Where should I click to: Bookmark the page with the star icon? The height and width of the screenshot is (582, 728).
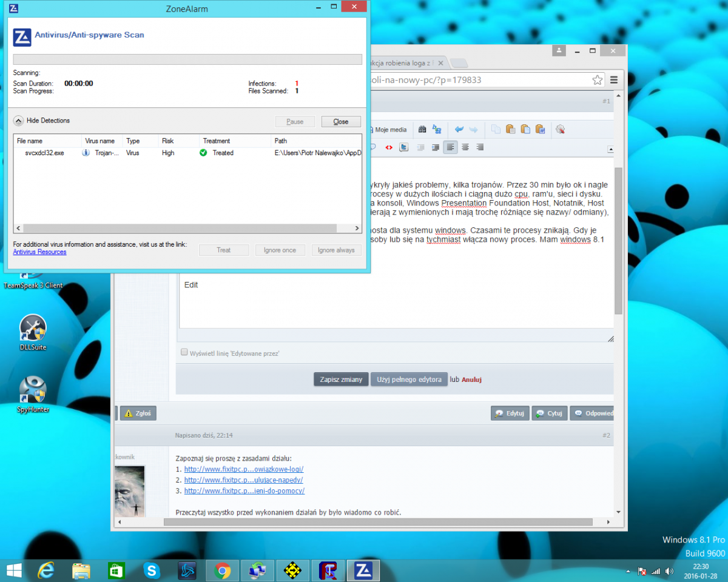pos(598,80)
